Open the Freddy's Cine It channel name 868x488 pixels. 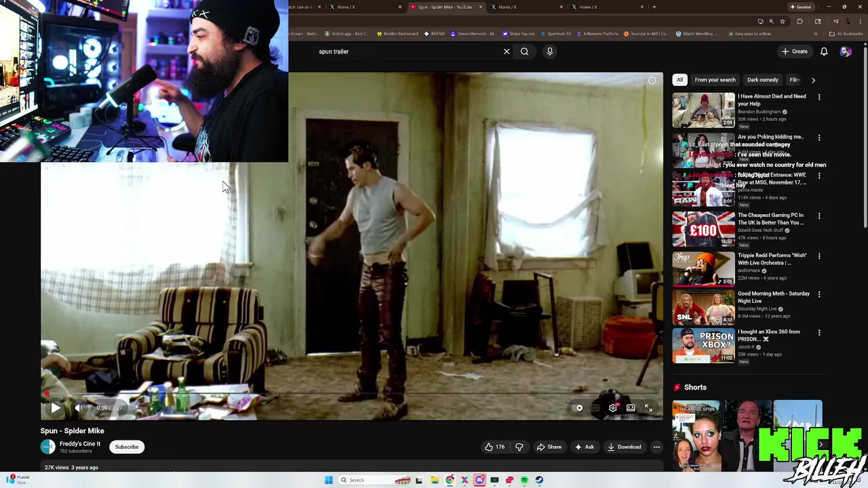tap(80, 444)
